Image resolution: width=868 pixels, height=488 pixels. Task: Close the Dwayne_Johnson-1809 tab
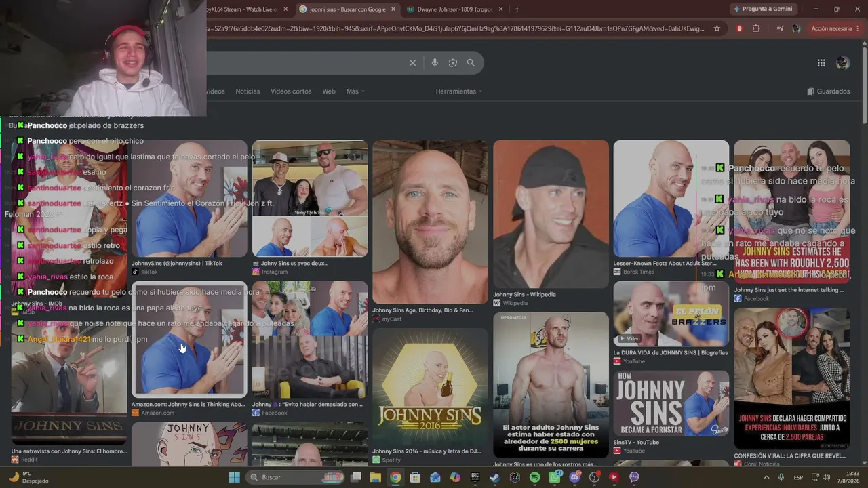point(501,9)
